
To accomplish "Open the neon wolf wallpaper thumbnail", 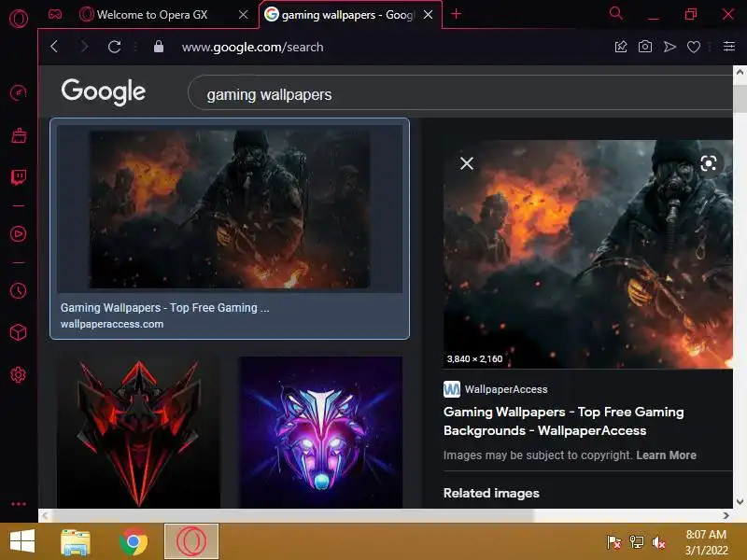I will click(320, 432).
